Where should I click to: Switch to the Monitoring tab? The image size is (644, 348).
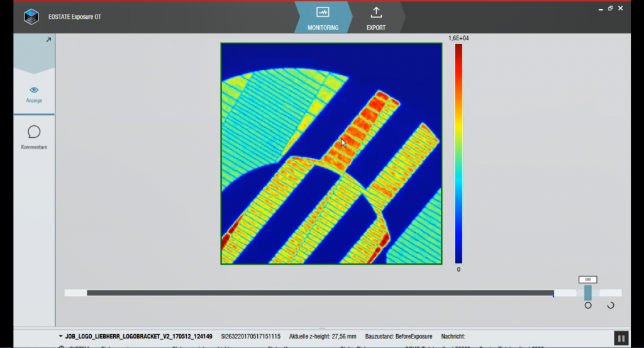click(x=323, y=18)
